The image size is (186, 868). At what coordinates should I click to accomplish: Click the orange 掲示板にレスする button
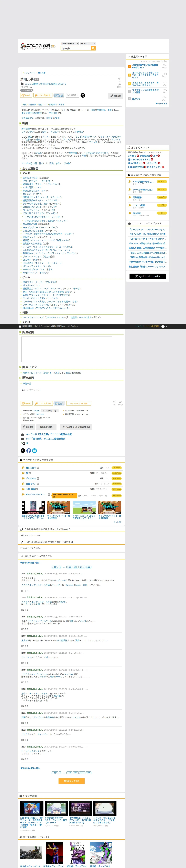tap(72, 781)
